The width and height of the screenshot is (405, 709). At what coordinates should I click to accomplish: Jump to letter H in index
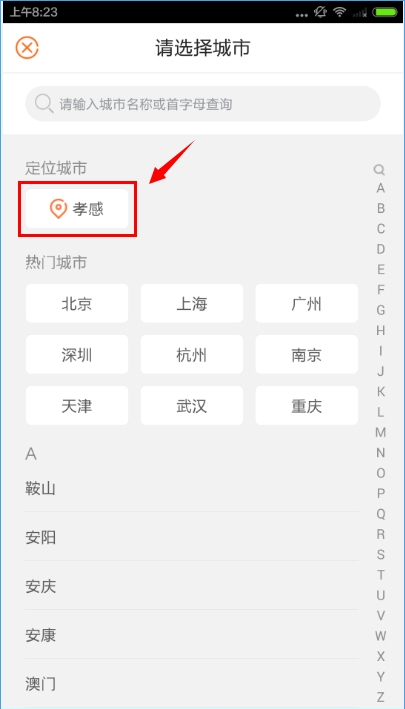[381, 331]
